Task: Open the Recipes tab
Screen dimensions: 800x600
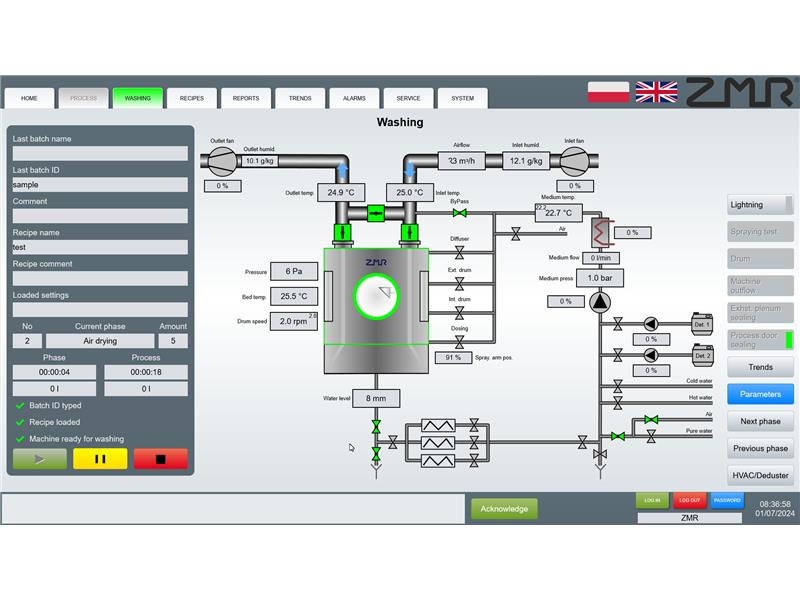Action: [192, 98]
